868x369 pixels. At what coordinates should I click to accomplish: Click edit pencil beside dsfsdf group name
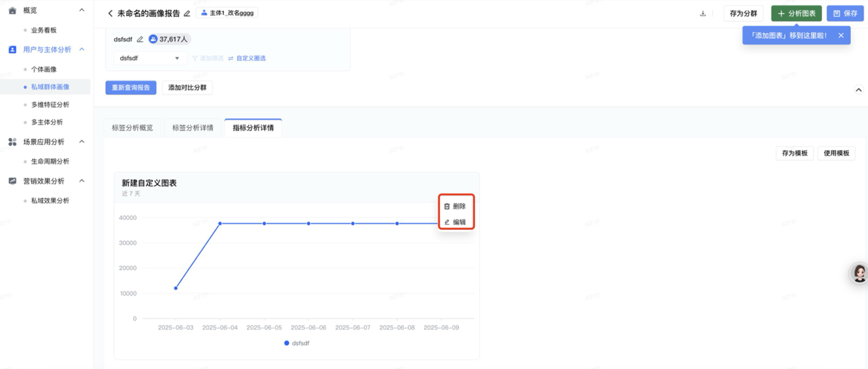coord(140,39)
